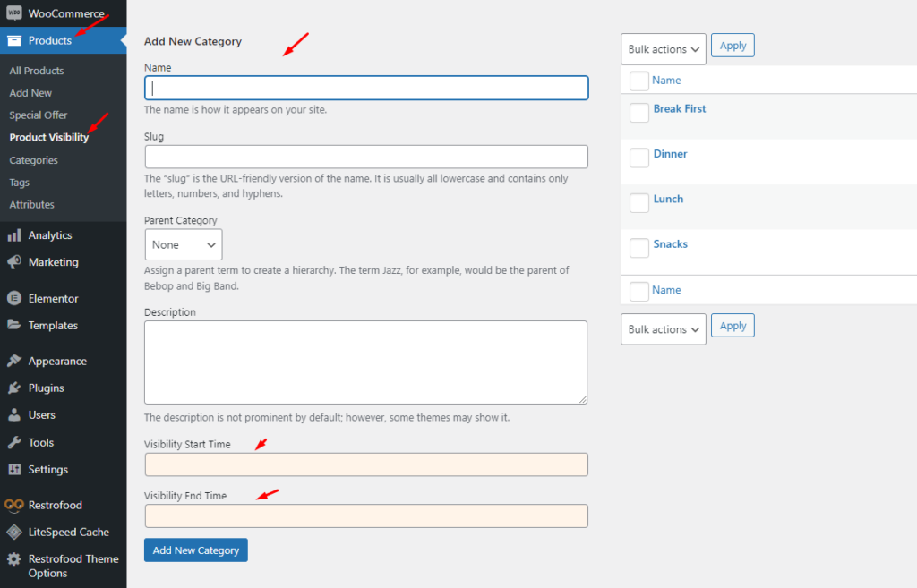Check the Break First category checkbox
Image resolution: width=917 pixels, height=588 pixels.
(x=638, y=113)
